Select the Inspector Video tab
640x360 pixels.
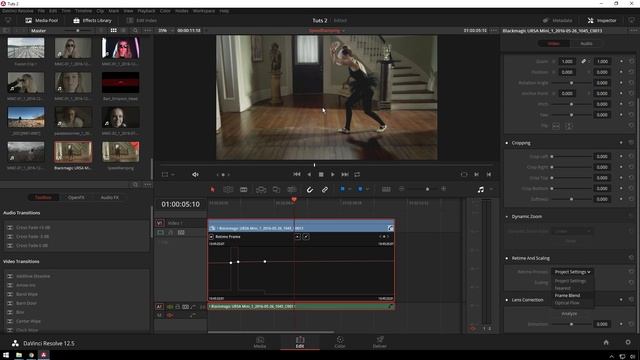pyautogui.click(x=553, y=43)
